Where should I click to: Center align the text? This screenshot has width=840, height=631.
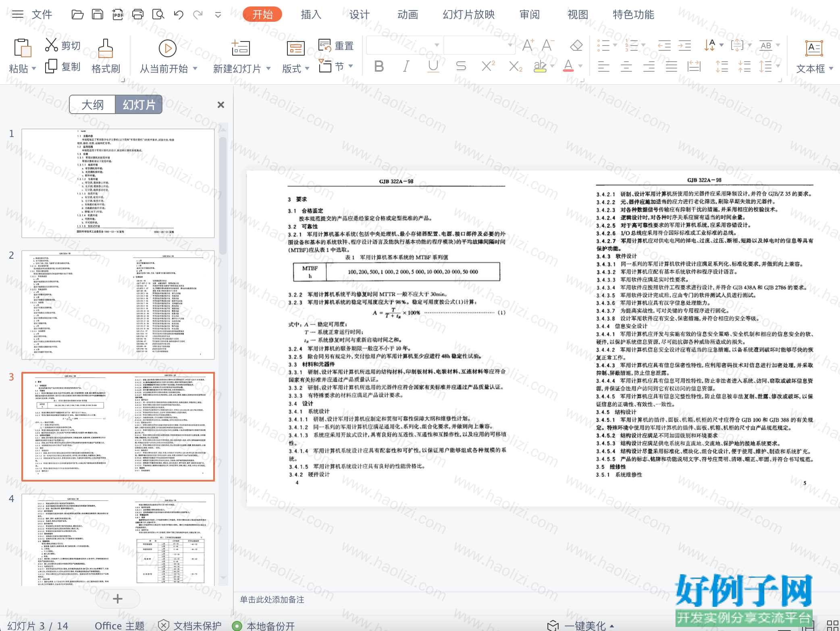[626, 66]
